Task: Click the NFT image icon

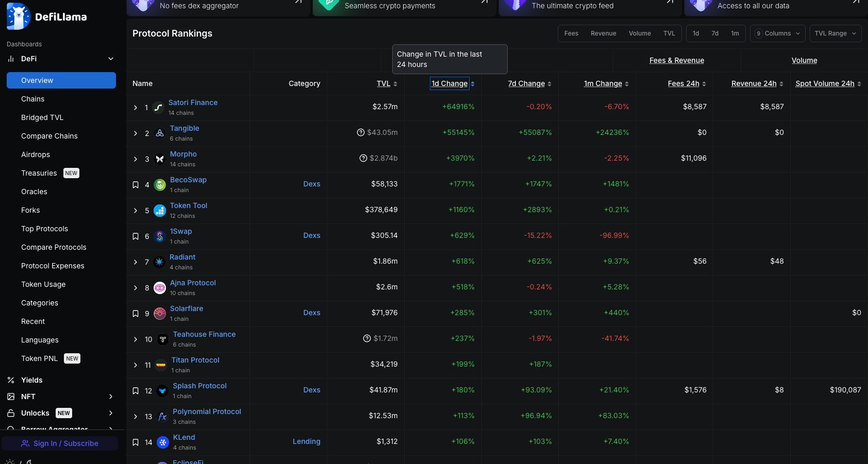Action: 11,397
